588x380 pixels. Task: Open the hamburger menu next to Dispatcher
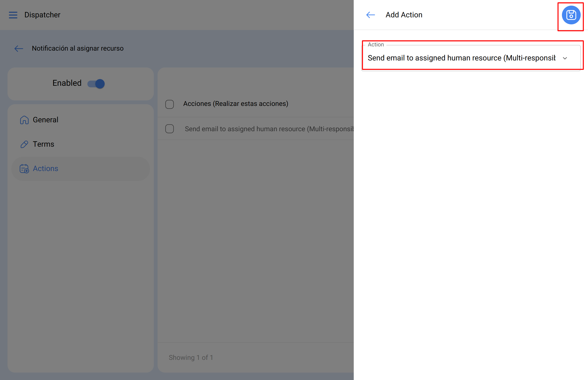click(x=13, y=15)
